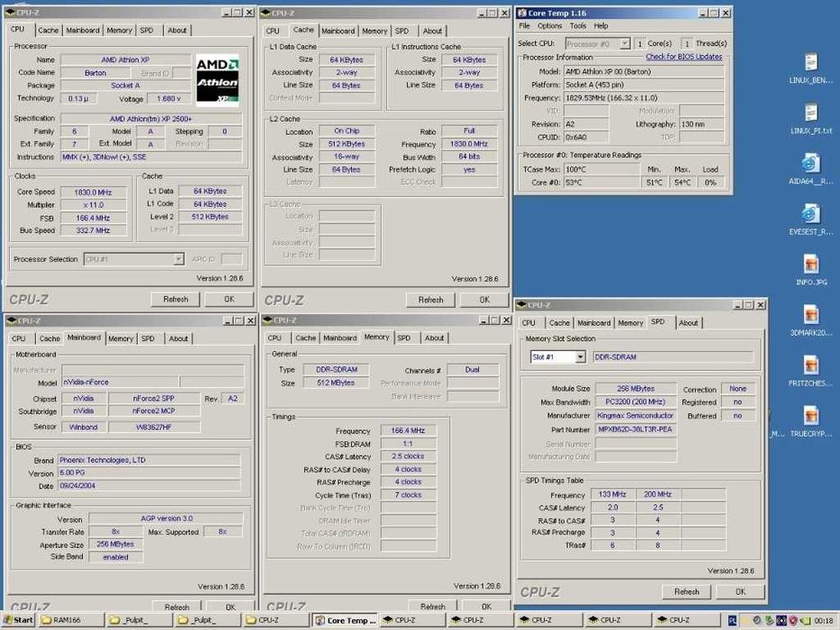Viewport: 840px width, 630px height.
Task: Switch to the CPU-Z folder taskbar item
Action: (275, 620)
